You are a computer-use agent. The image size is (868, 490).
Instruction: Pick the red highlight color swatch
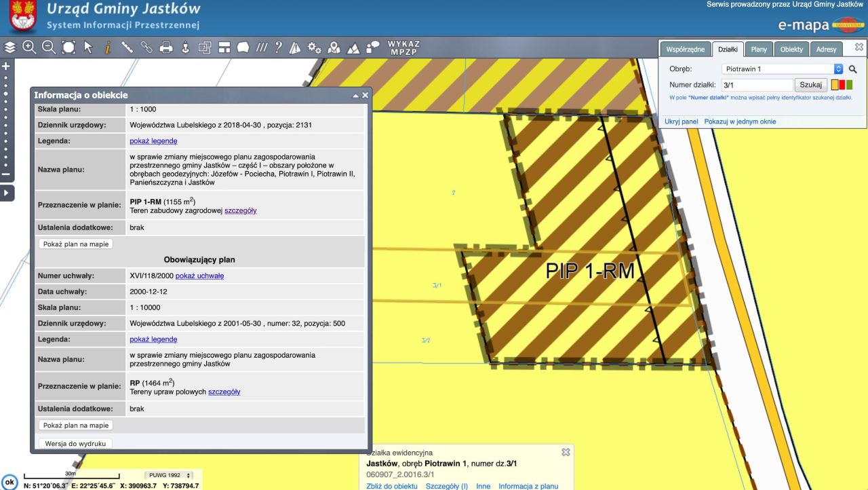coord(842,85)
